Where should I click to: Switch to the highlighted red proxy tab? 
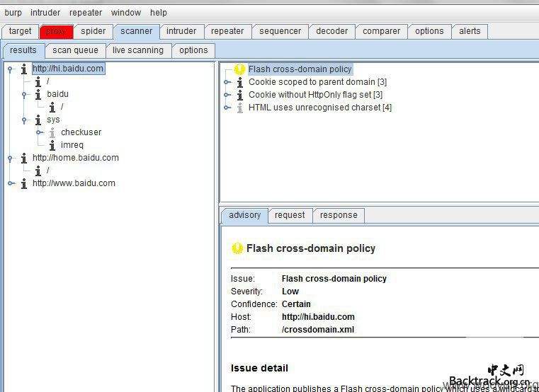(56, 31)
